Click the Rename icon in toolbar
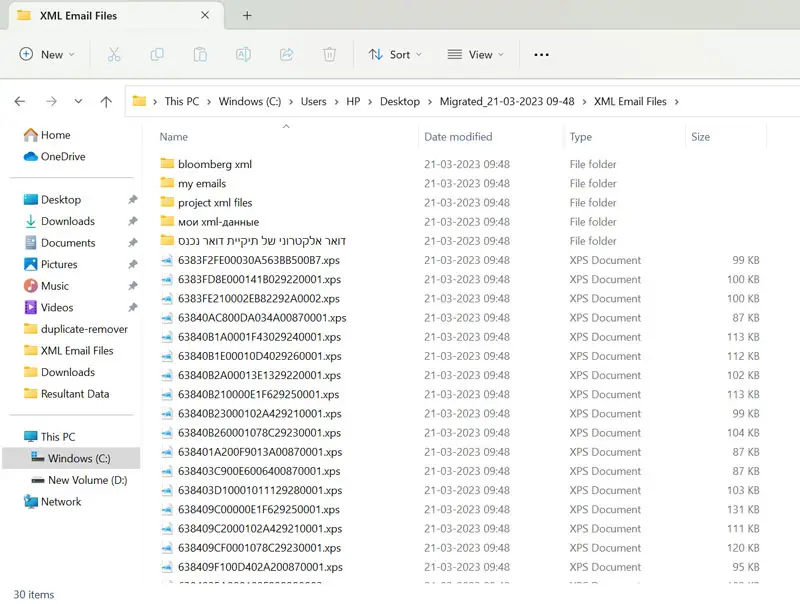Viewport: 800px width, 604px height. (x=243, y=55)
